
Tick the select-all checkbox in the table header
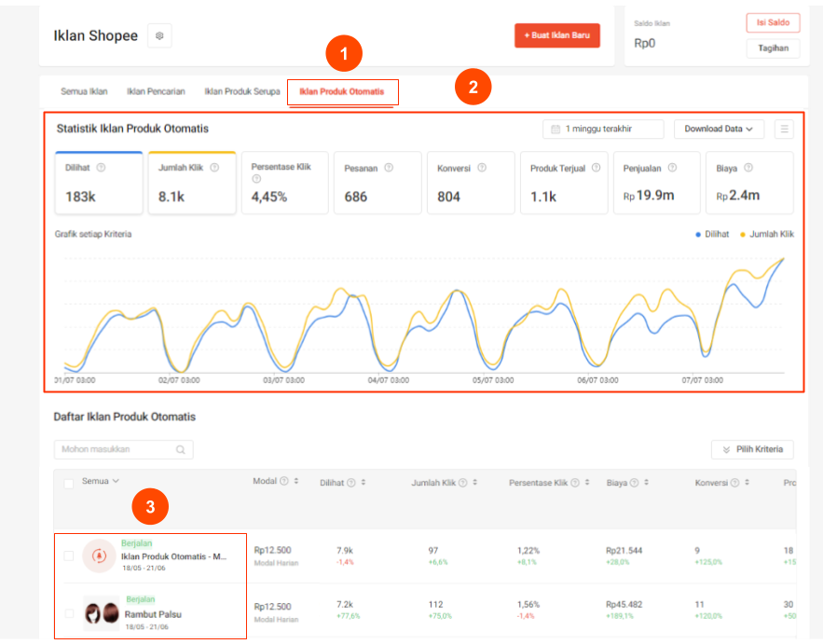[x=69, y=484]
